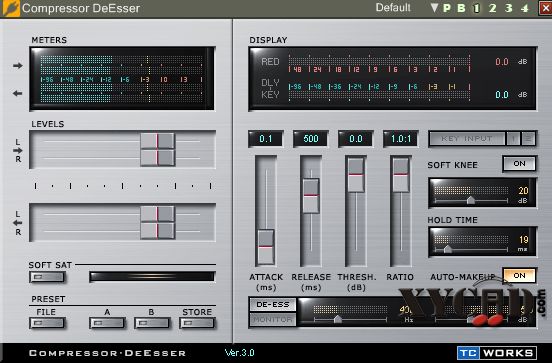Select key input channel 1 button
This screenshot has width=552, height=363.
[513, 139]
